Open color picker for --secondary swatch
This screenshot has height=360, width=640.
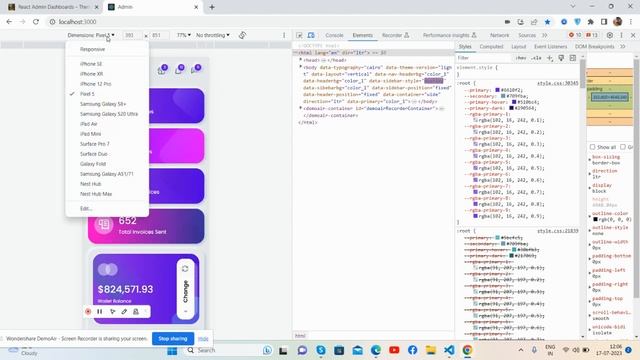pos(503,96)
